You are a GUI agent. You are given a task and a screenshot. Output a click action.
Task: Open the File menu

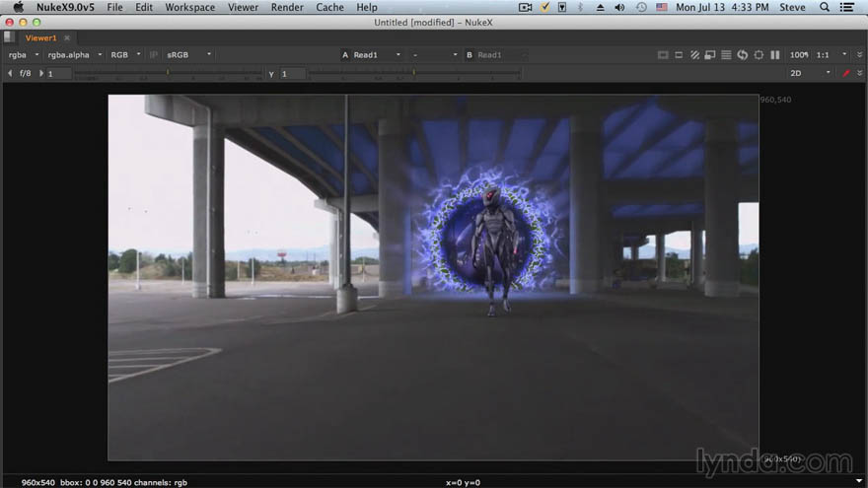click(x=114, y=7)
